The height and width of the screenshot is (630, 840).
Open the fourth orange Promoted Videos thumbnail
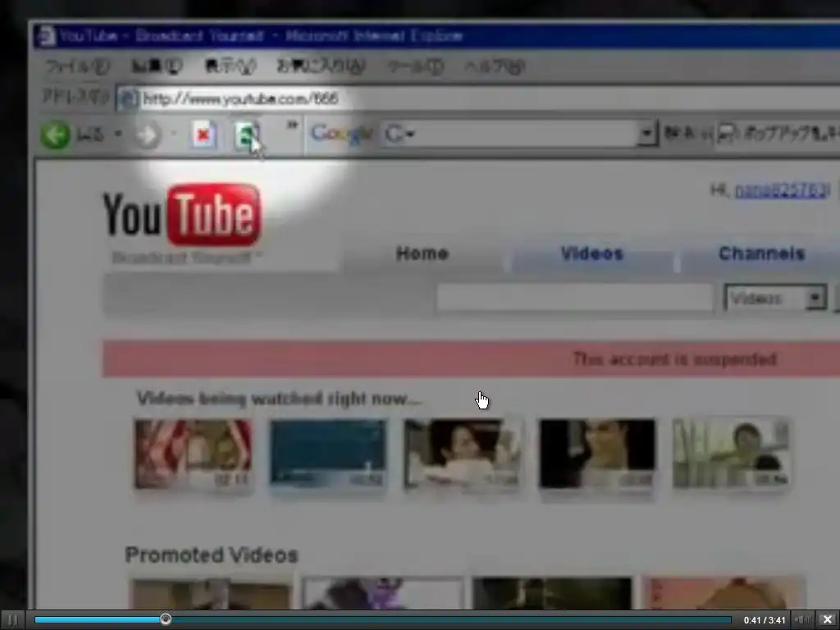pos(724,593)
